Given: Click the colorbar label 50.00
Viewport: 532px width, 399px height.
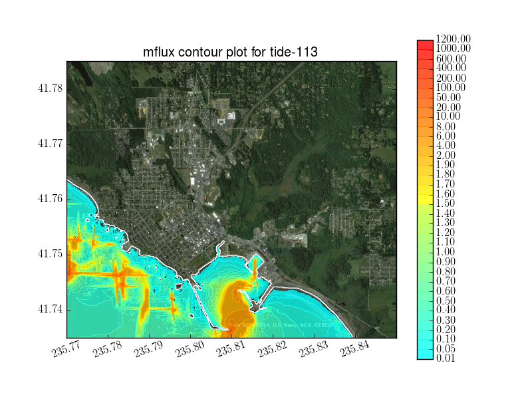Looking at the screenshot, I should point(448,98).
